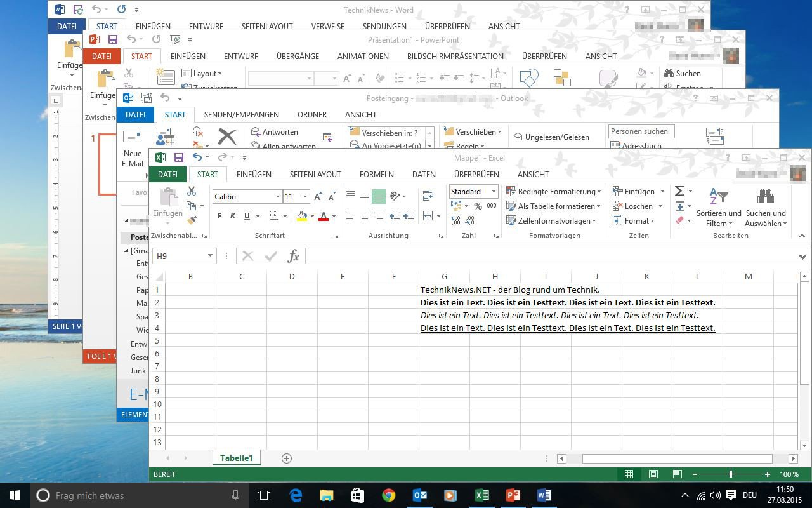Viewport: 812px width, 508px height.
Task: Apply red font color swatch
Action: click(x=324, y=217)
